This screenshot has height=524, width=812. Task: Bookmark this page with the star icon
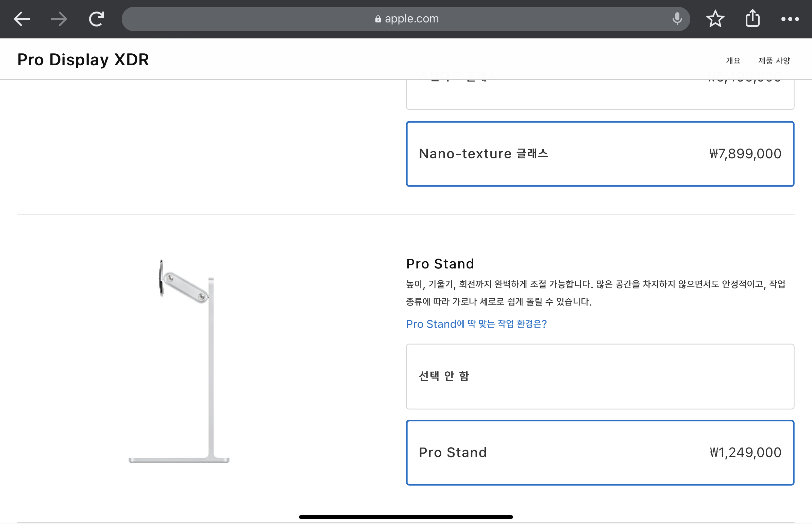[x=715, y=19]
